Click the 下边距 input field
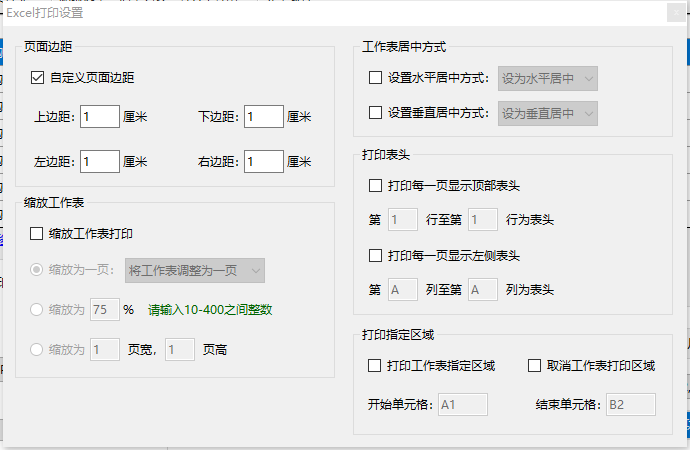 [264, 117]
